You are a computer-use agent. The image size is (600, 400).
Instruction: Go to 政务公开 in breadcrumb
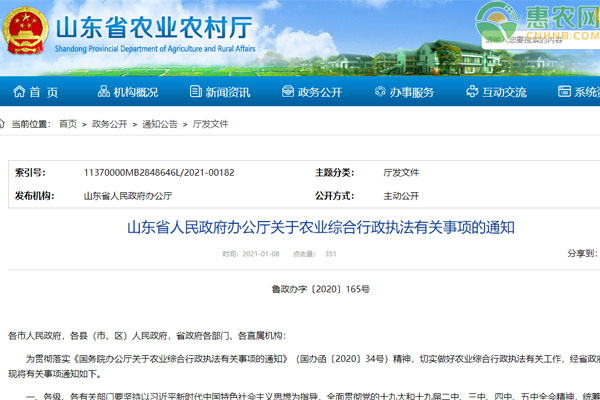point(109,124)
